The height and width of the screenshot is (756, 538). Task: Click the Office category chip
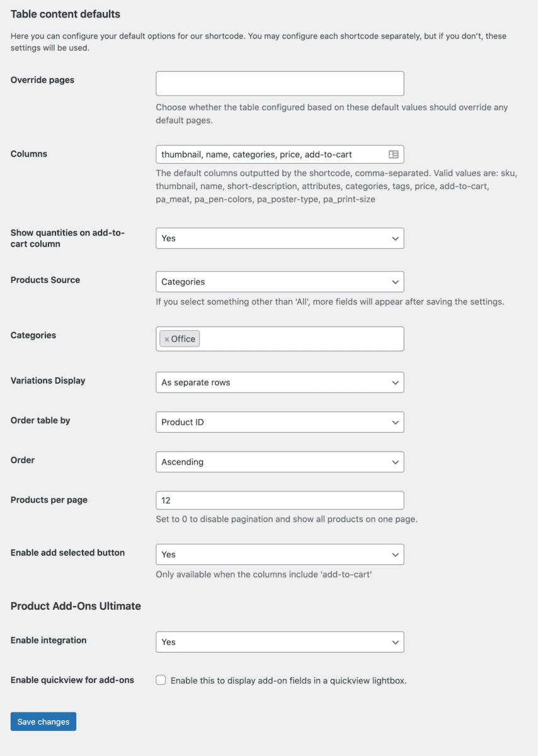click(x=180, y=339)
